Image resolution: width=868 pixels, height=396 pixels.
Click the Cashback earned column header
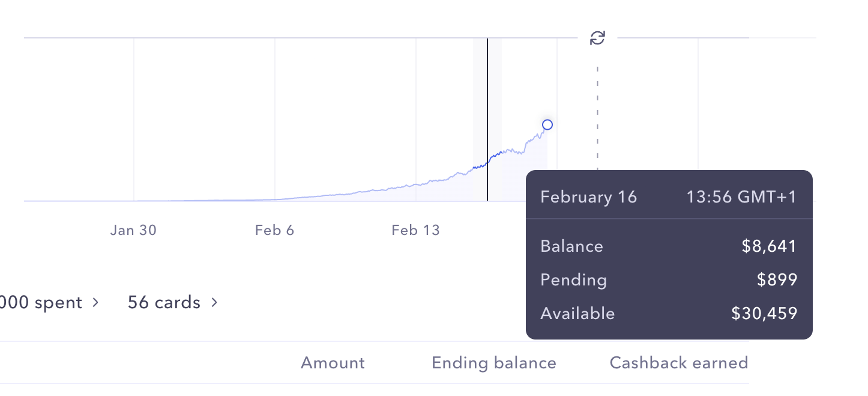click(678, 363)
